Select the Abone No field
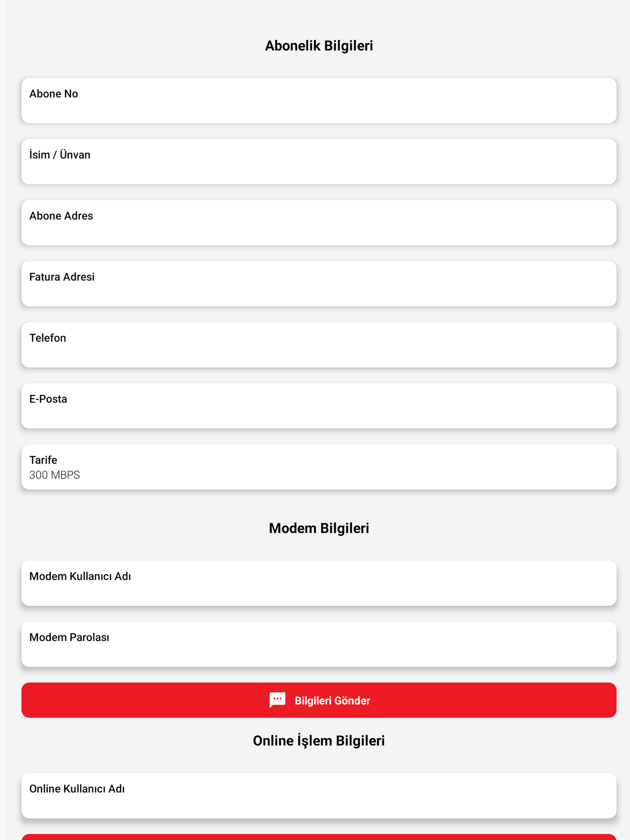The width and height of the screenshot is (630, 840). 319,101
